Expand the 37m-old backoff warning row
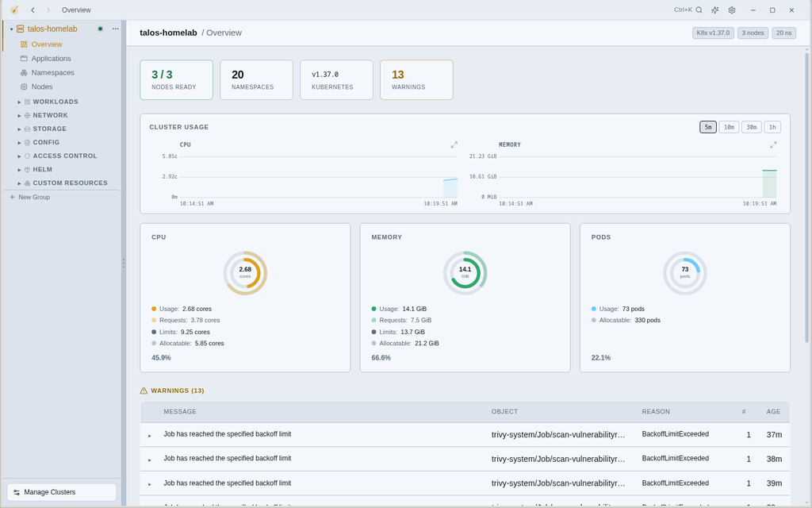Viewport: 812px width, 508px height. point(150,436)
